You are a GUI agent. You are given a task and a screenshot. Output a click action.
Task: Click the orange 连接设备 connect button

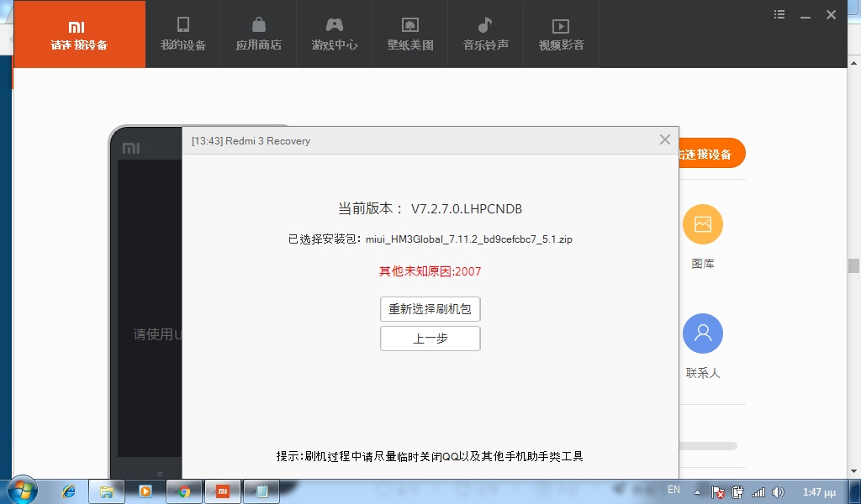point(710,154)
